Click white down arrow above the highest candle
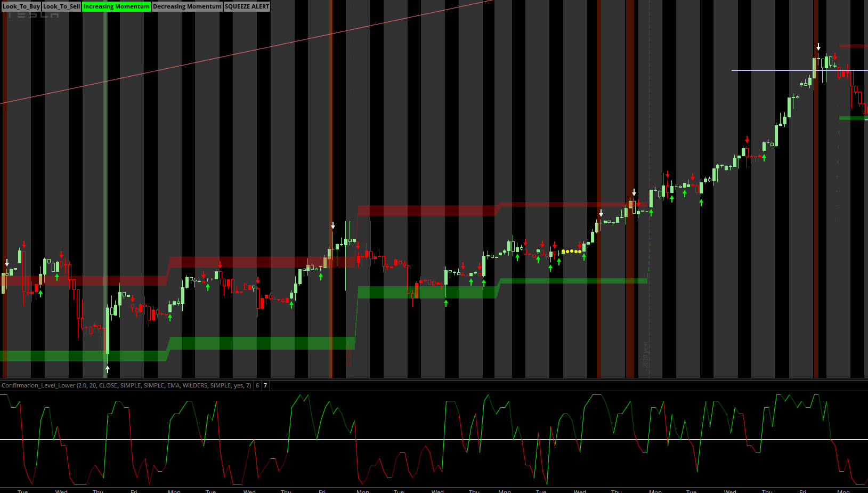This screenshot has width=868, height=493. [x=818, y=47]
